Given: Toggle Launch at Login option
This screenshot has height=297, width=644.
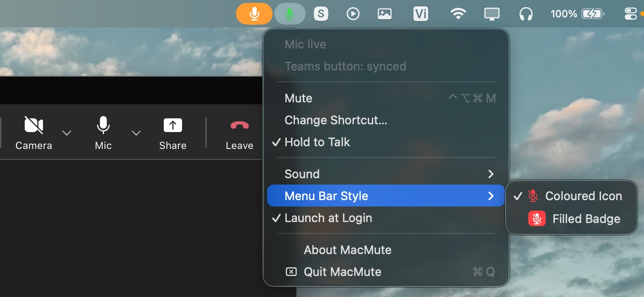Looking at the screenshot, I should [386, 218].
